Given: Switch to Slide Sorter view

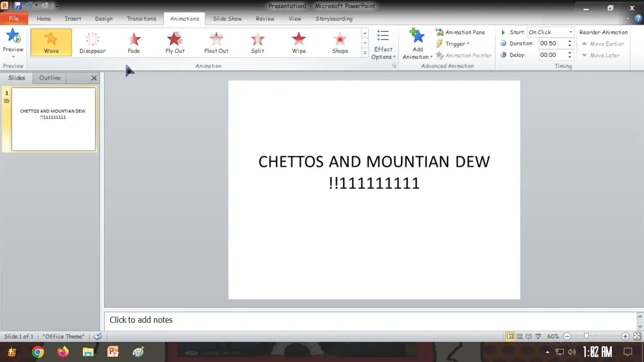Looking at the screenshot, I should point(519,336).
